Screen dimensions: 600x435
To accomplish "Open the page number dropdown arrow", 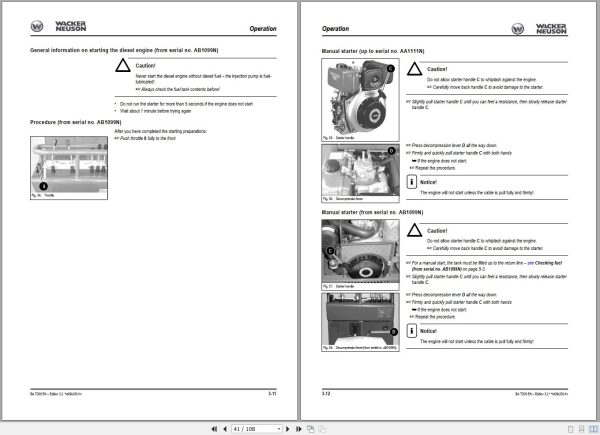I will coord(279,429).
